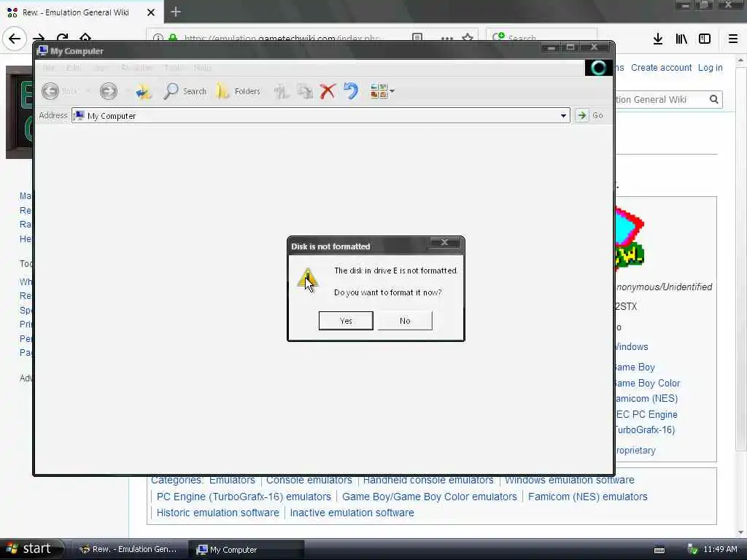Open the Edit menu in My Computer

coord(74,68)
